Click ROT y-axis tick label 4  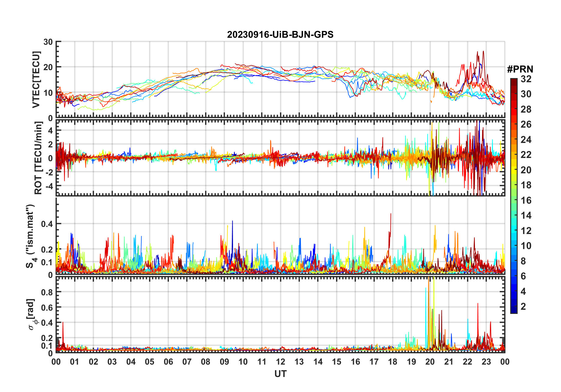pyautogui.click(x=50, y=130)
